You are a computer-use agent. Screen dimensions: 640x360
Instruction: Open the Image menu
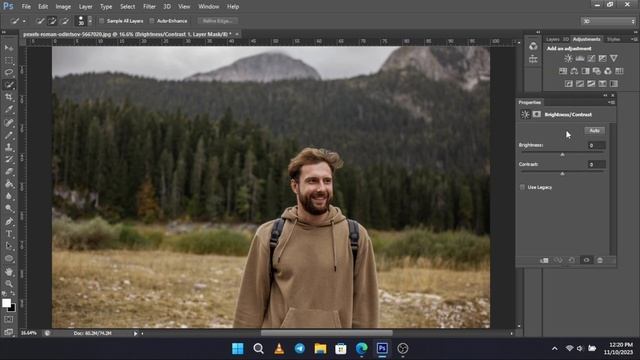pyautogui.click(x=63, y=7)
